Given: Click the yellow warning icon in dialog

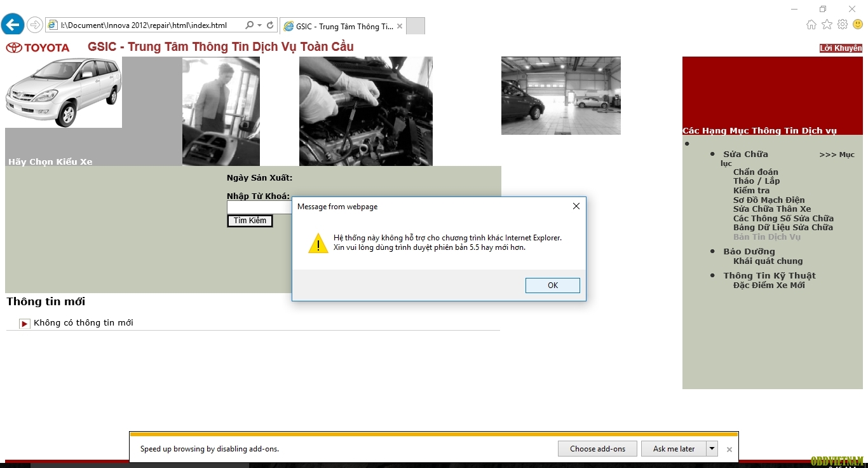Looking at the screenshot, I should coord(318,243).
